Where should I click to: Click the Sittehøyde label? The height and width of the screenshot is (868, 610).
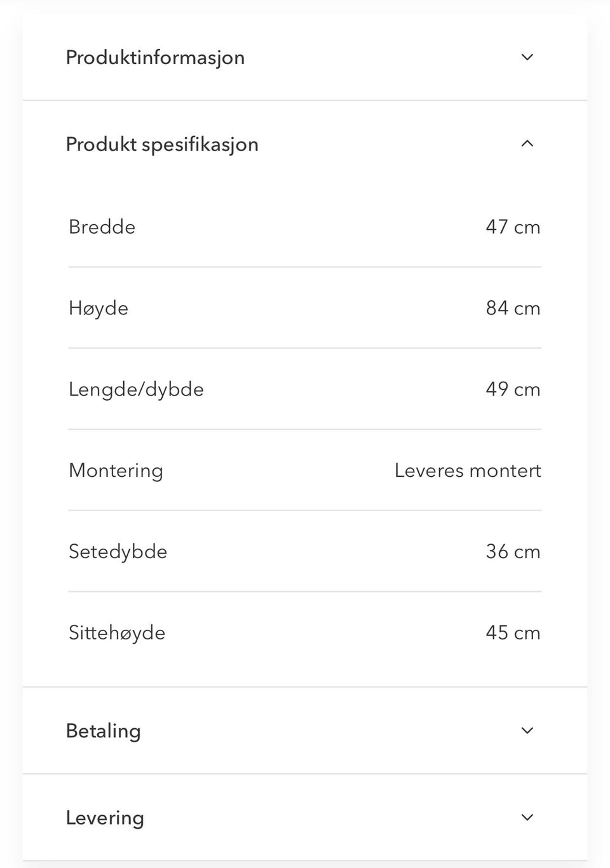point(117,633)
